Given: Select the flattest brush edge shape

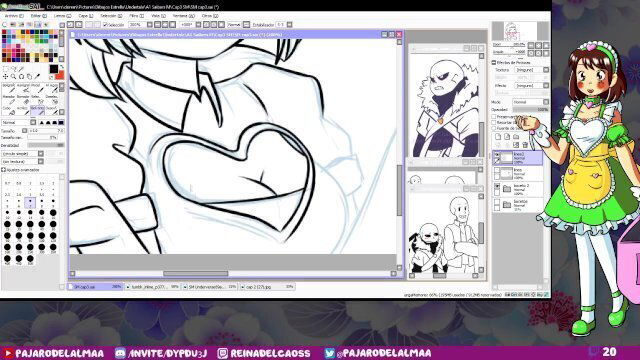Looking at the screenshot, I should coord(60,122).
